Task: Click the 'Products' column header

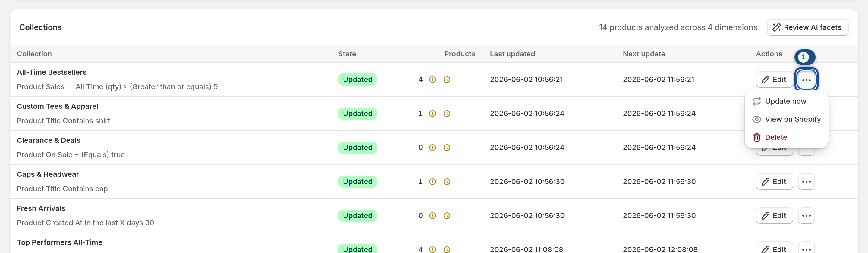Action: coord(460,54)
